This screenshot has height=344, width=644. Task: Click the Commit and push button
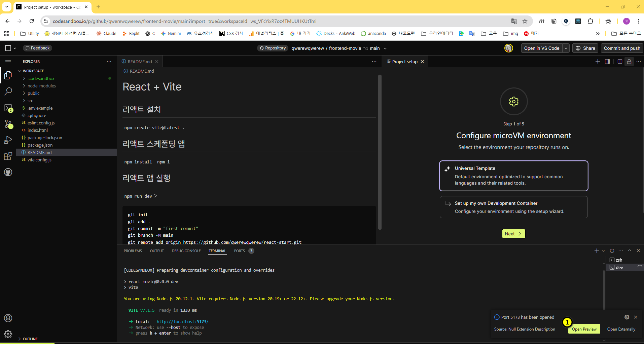tap(622, 48)
